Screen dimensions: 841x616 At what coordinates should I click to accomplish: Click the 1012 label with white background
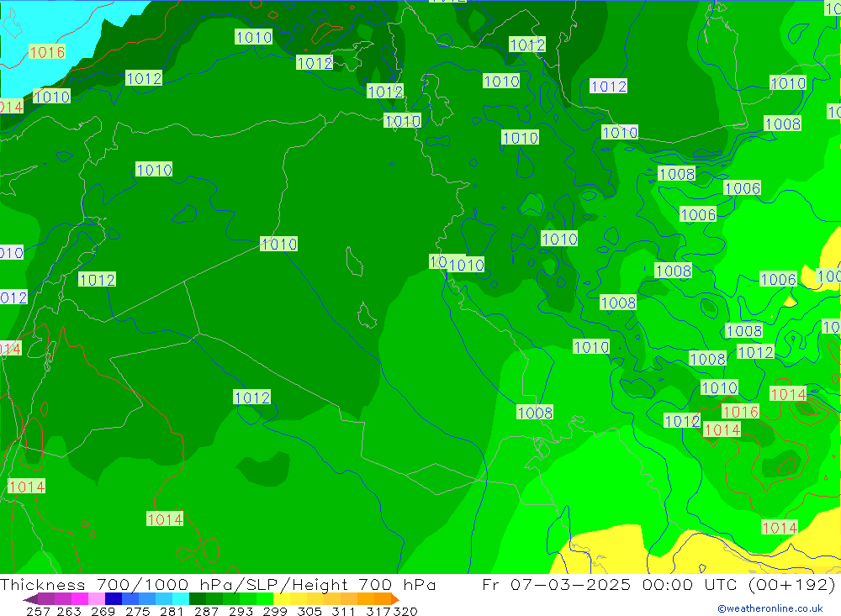click(608, 87)
